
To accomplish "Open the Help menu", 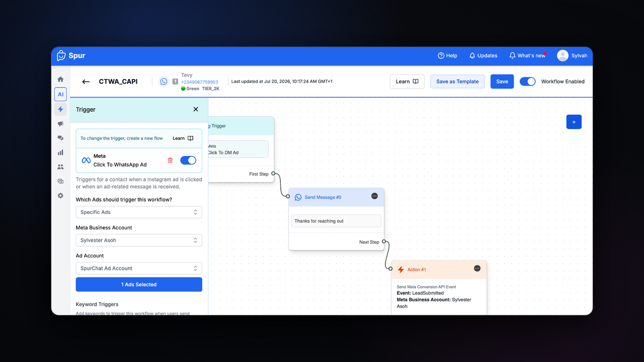I will click(447, 56).
